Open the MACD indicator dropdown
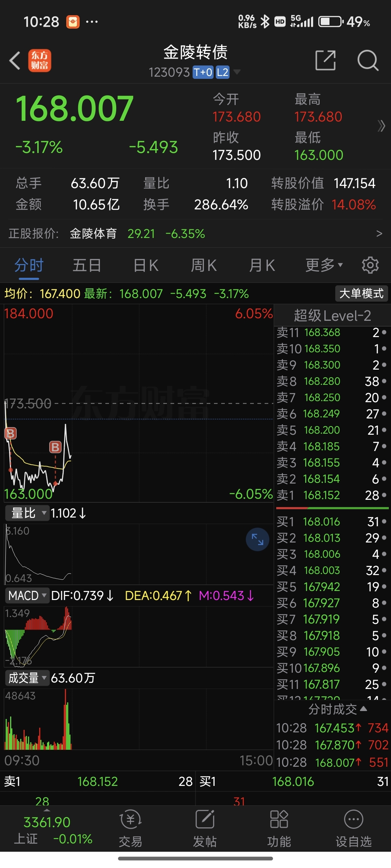Viewport: 391px width, 868px height. click(27, 595)
